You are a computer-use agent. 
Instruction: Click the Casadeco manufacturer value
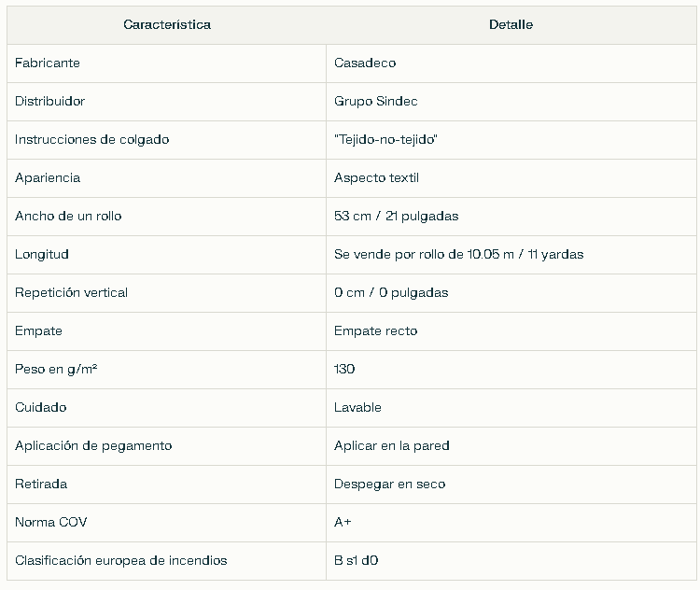pyautogui.click(x=365, y=63)
